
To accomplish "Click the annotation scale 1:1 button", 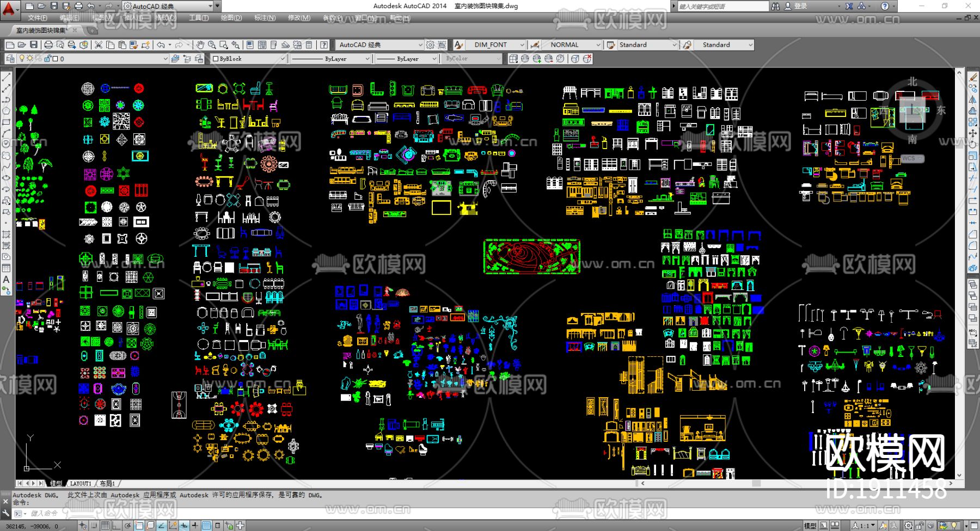I will [864, 526].
